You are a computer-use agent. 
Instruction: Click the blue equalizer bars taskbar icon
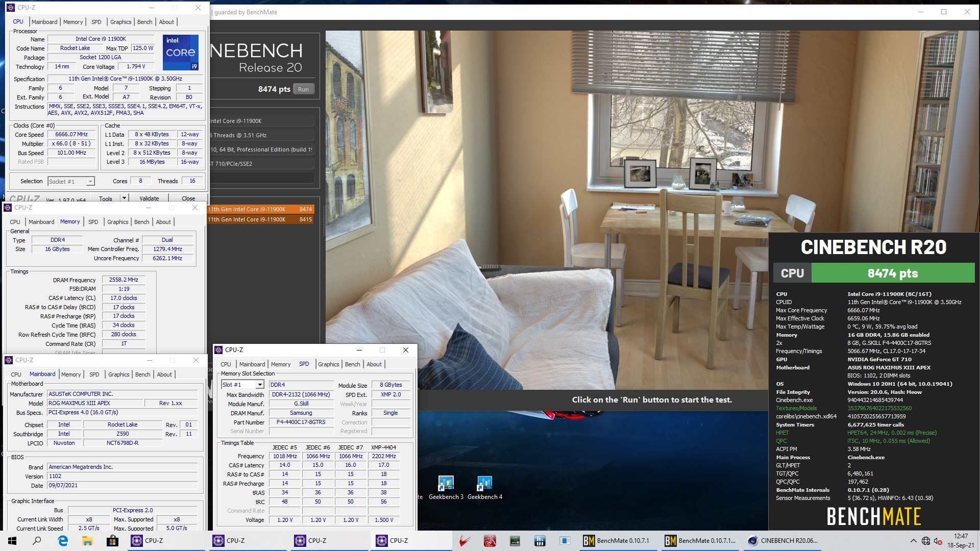pos(540,541)
